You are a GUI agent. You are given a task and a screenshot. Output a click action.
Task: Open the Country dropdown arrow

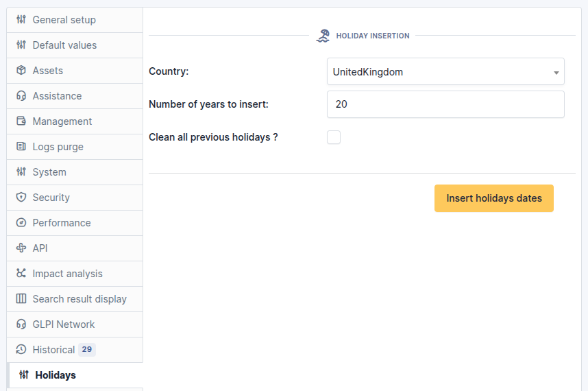pos(556,72)
